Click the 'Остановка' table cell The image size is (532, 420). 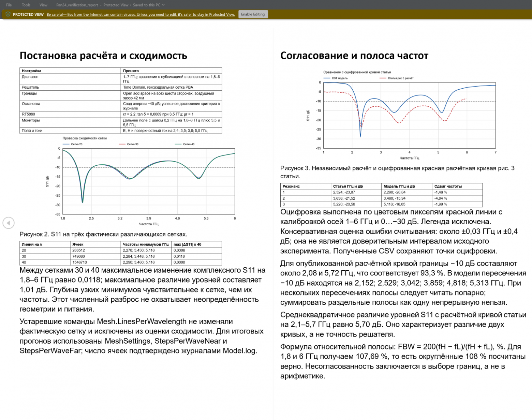[x=70, y=106]
